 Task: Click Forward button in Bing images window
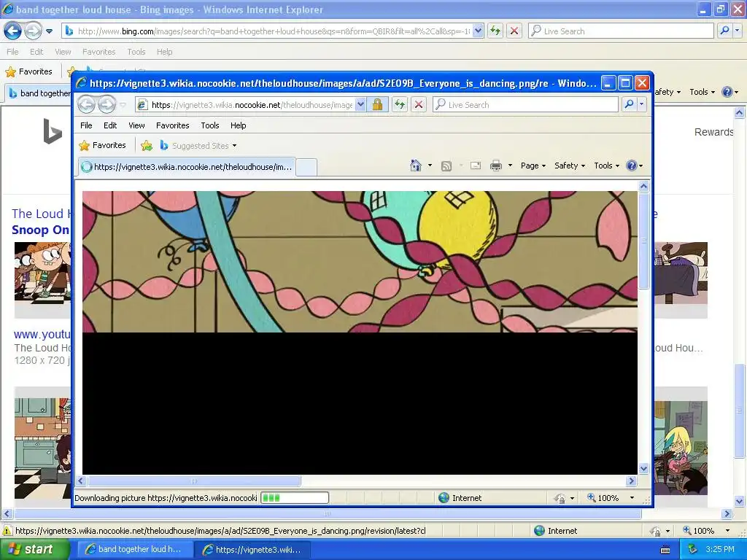(33, 31)
